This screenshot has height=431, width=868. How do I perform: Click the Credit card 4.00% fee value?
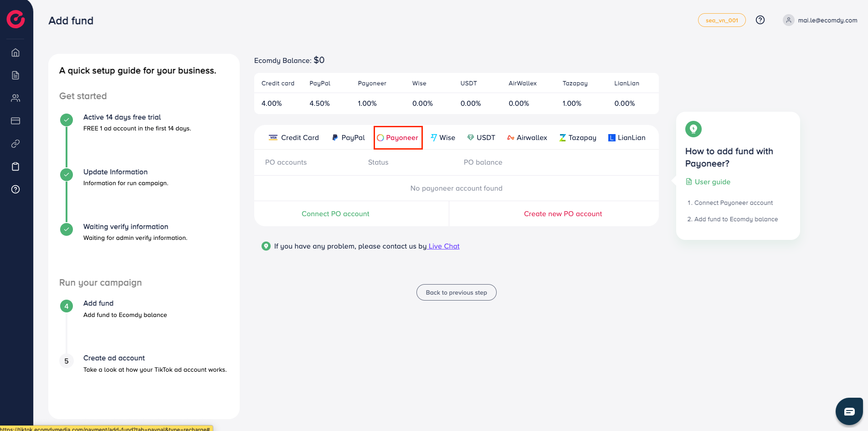click(x=272, y=104)
